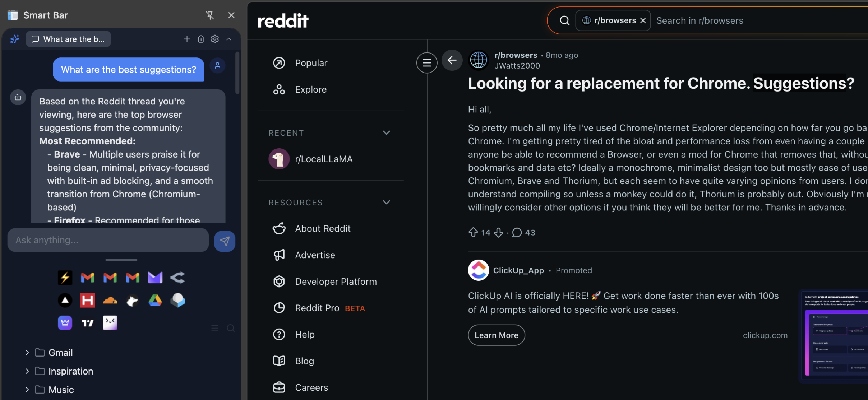
Task: Expand the Gmail folder
Action: (27, 352)
